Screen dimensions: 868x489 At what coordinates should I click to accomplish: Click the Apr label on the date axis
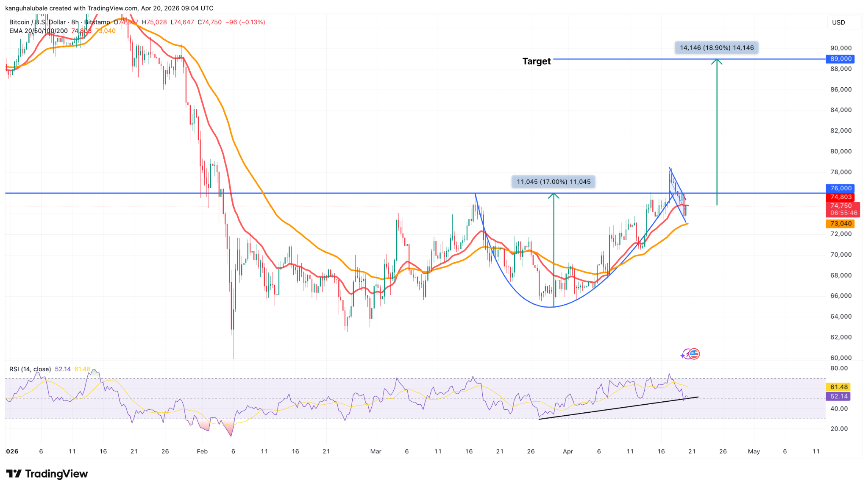[x=568, y=451]
